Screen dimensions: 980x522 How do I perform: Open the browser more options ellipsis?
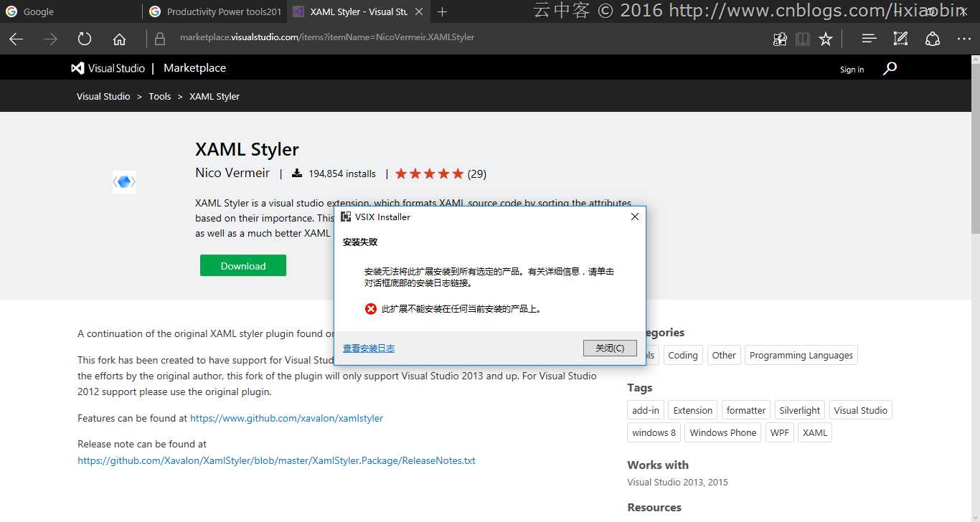[963, 39]
